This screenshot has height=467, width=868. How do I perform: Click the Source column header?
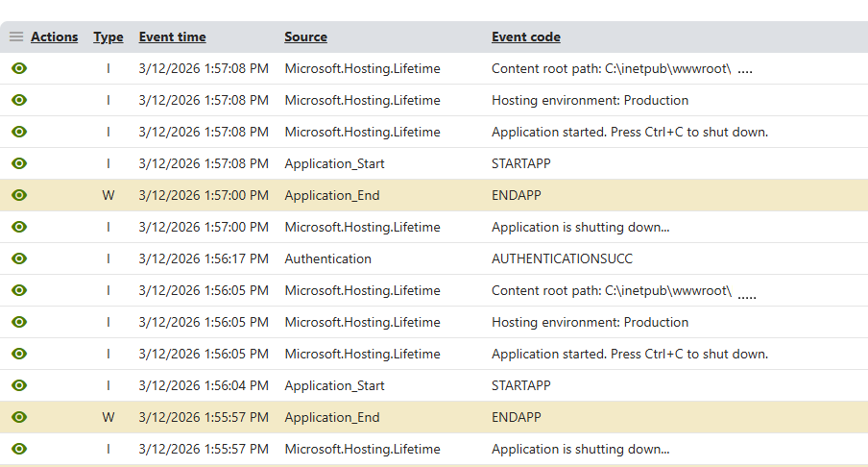[x=305, y=37]
